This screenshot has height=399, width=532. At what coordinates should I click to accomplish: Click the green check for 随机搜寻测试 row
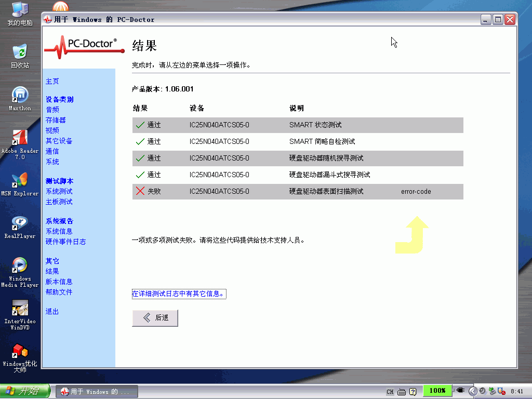click(x=140, y=158)
